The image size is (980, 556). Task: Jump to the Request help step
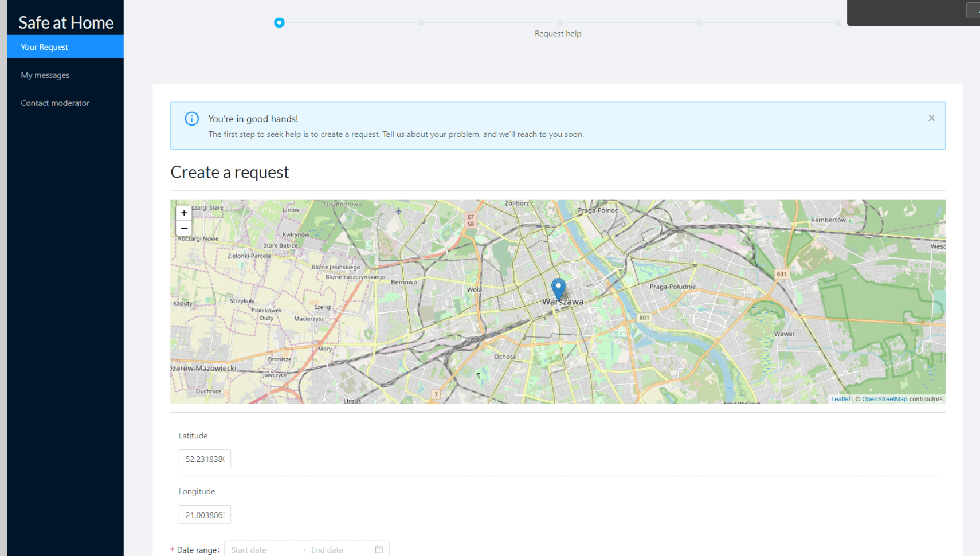click(560, 24)
